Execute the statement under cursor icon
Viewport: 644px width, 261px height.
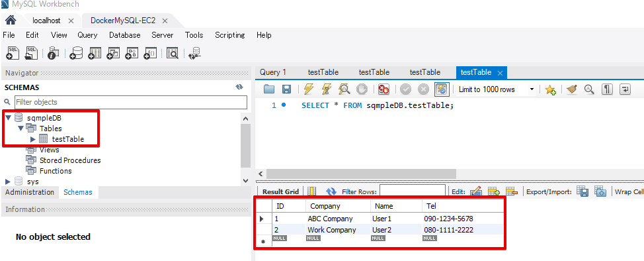(327, 89)
